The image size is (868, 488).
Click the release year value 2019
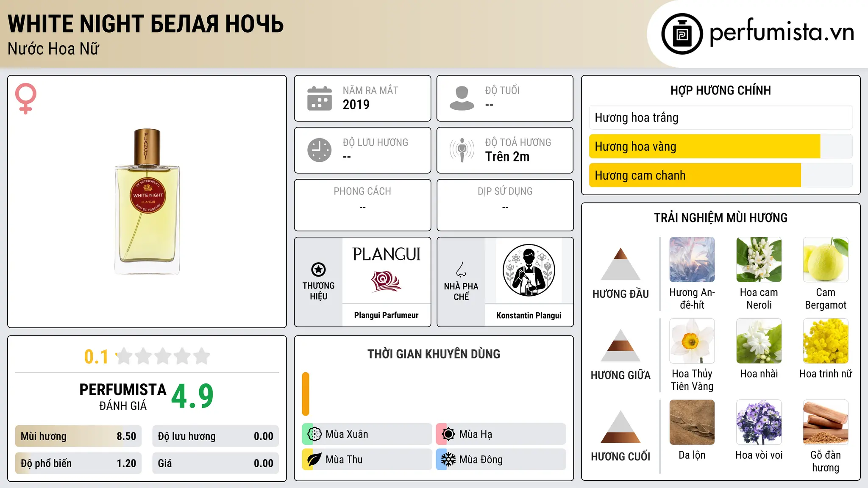pyautogui.click(x=356, y=105)
